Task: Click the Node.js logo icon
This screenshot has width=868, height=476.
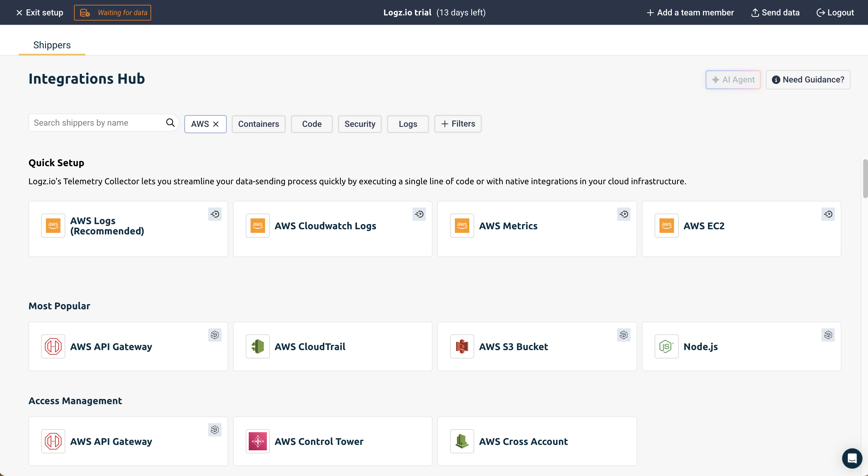Action: pos(666,346)
